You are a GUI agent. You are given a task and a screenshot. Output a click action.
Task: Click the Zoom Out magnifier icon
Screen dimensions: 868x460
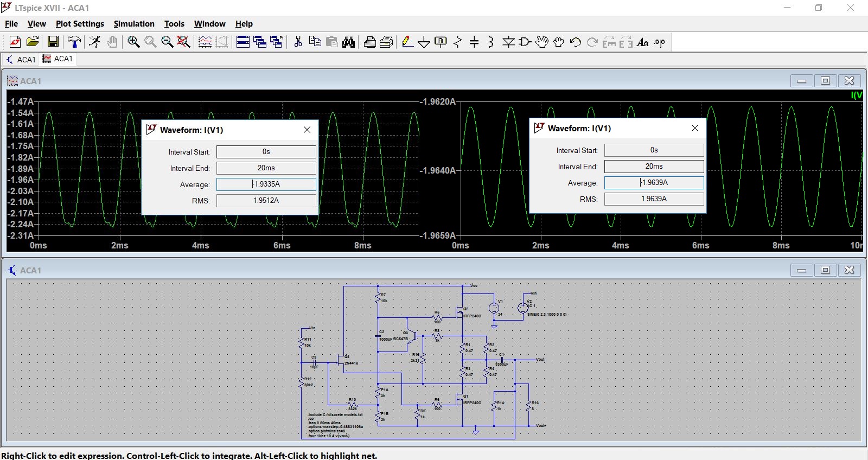167,42
